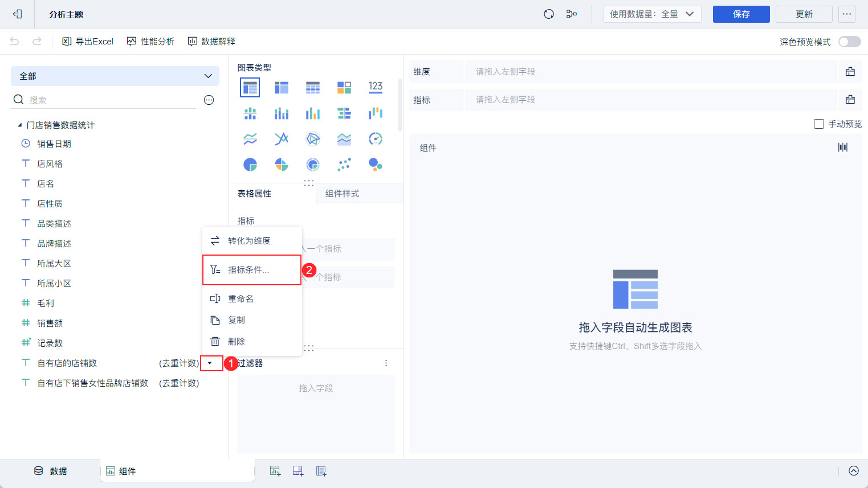The height and width of the screenshot is (488, 868).
Task: Click the dropdown arrow beside 自有店的店铺数
Action: point(210,363)
